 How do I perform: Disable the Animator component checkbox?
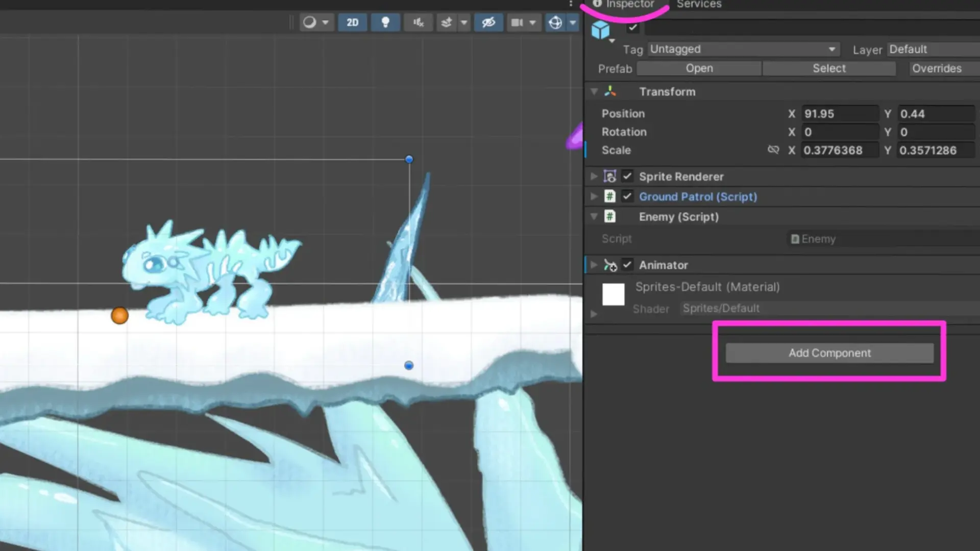pyautogui.click(x=627, y=265)
